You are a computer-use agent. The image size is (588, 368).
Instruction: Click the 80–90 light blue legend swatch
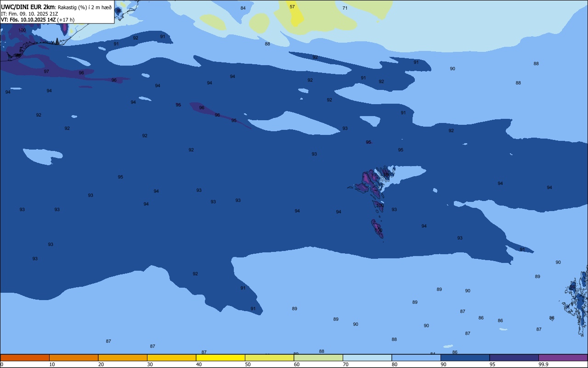tap(416, 357)
